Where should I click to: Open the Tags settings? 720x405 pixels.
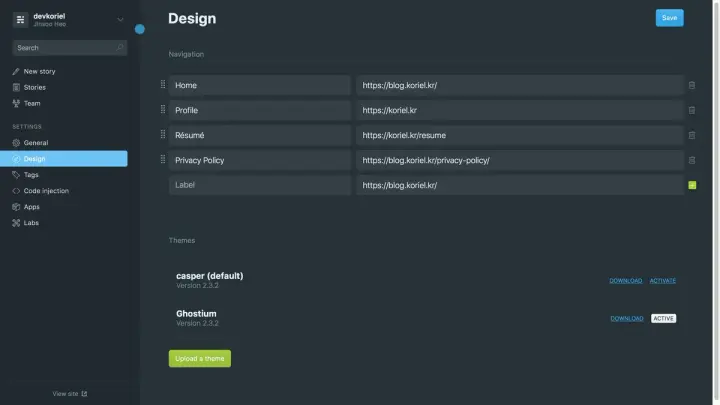coord(31,175)
